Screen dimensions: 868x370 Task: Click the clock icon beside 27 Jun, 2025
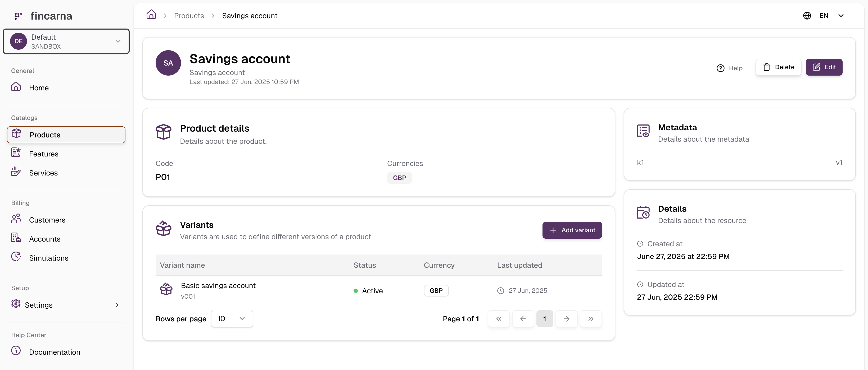coord(501,291)
